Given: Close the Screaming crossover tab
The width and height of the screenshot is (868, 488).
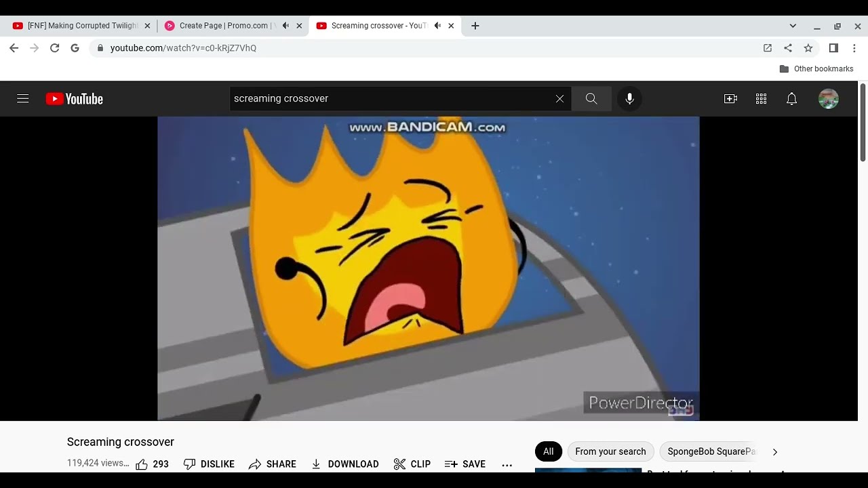Looking at the screenshot, I should tap(451, 26).
